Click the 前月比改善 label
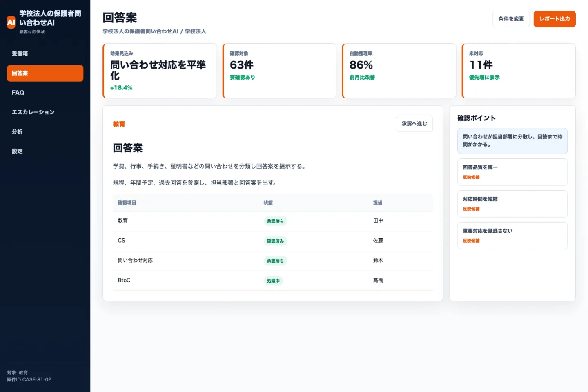The height and width of the screenshot is (392, 588). 362,78
